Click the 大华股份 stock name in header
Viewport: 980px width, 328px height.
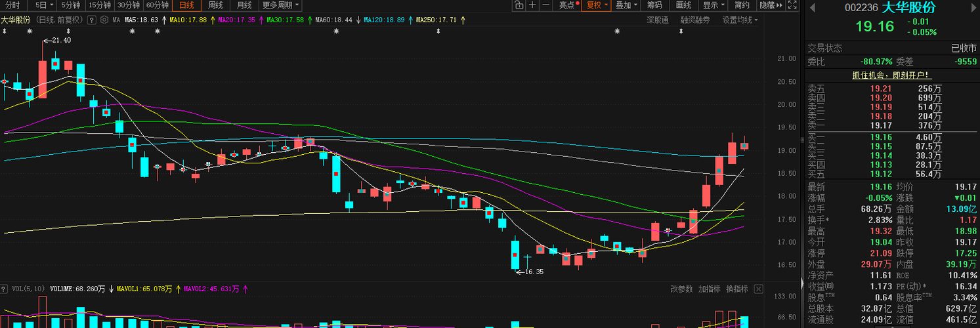coord(908,8)
